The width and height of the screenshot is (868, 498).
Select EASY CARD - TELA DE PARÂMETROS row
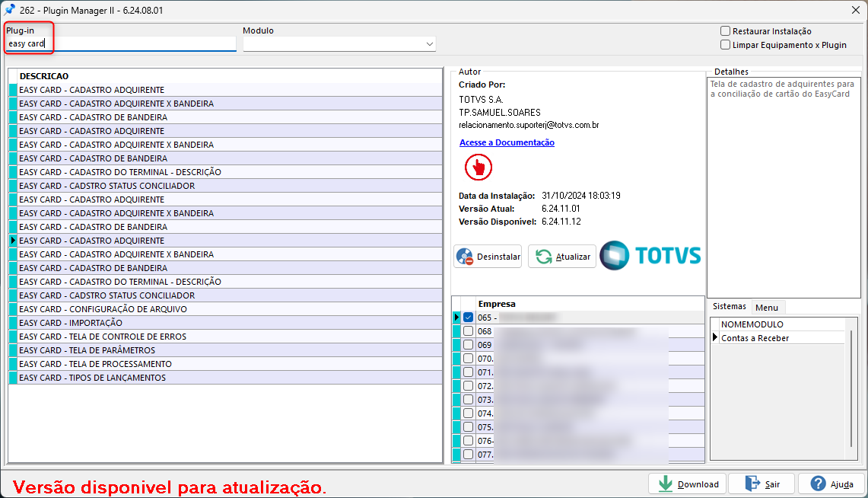tap(230, 350)
